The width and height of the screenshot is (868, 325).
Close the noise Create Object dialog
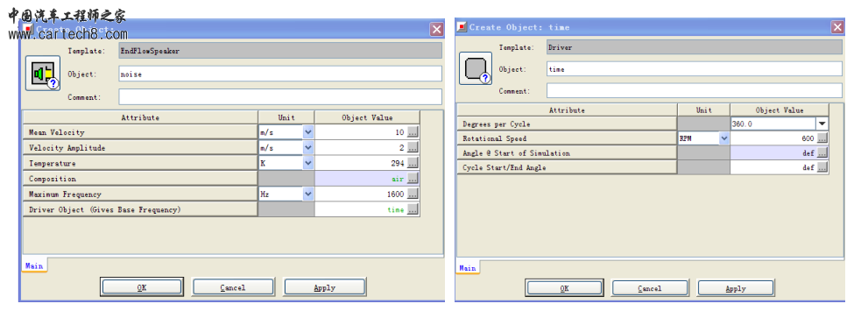point(437,30)
